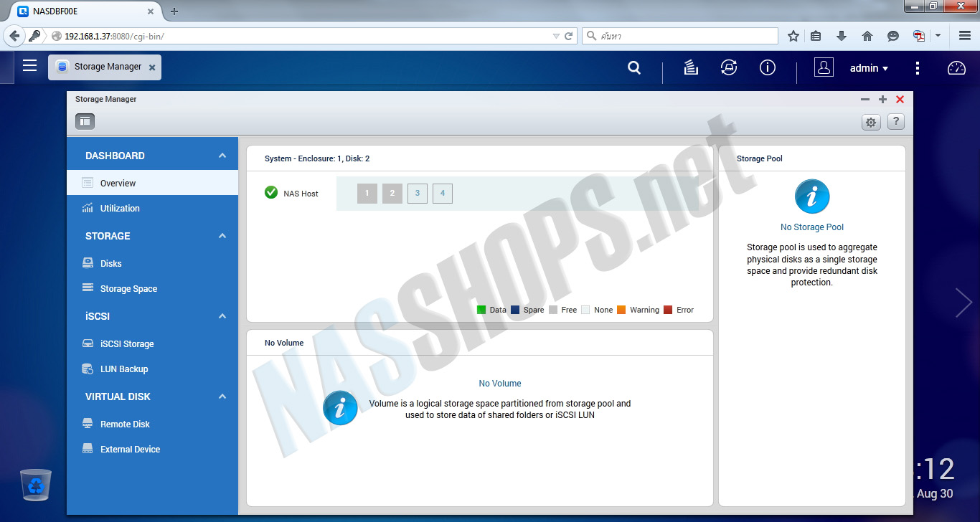Open Utilization in the sidebar
980x522 pixels.
tap(152, 208)
